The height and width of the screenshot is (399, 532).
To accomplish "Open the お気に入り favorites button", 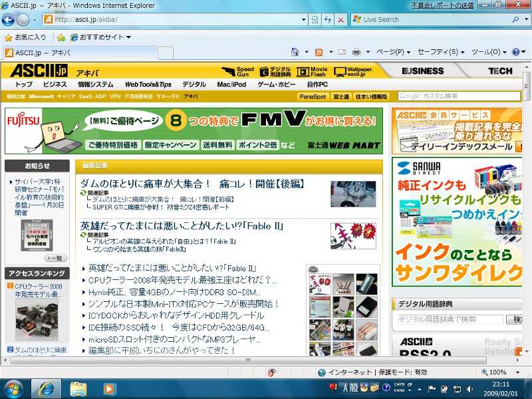I will tap(25, 37).
